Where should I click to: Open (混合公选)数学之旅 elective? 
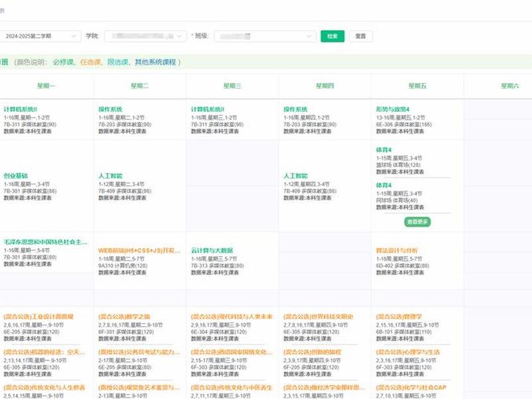[x=124, y=317]
